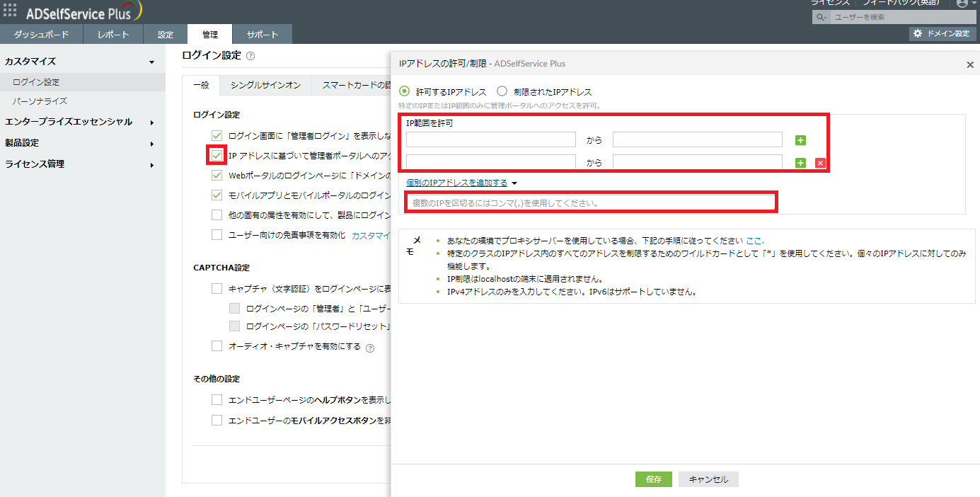This screenshot has height=497, width=980.
Task: Expand 製品設定 sidebar section
Action: coord(151,144)
